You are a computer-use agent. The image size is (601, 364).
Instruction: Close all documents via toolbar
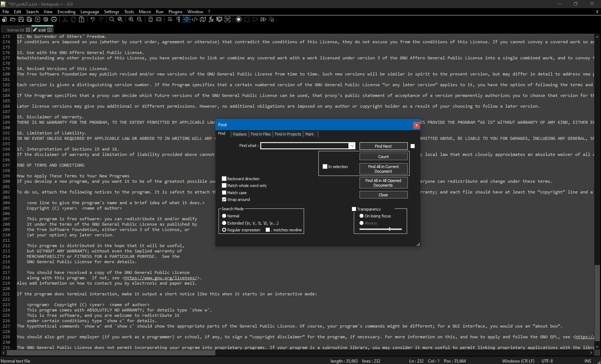pos(46,19)
